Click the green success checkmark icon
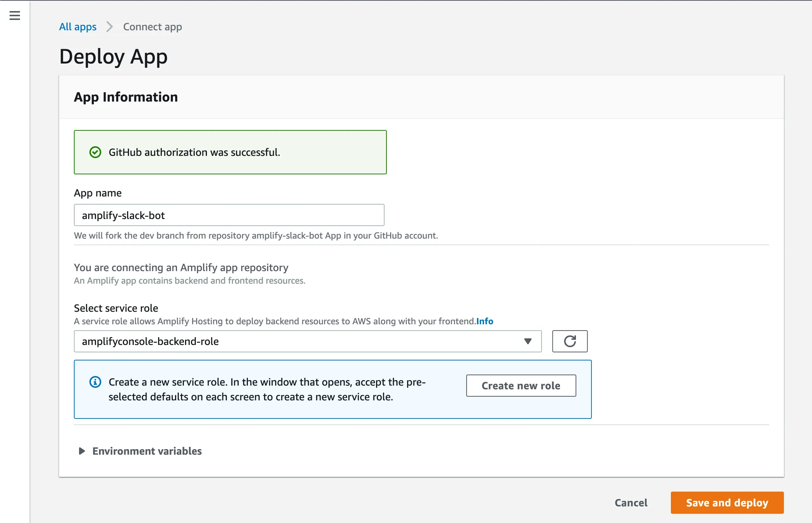The image size is (812, 523). click(95, 152)
